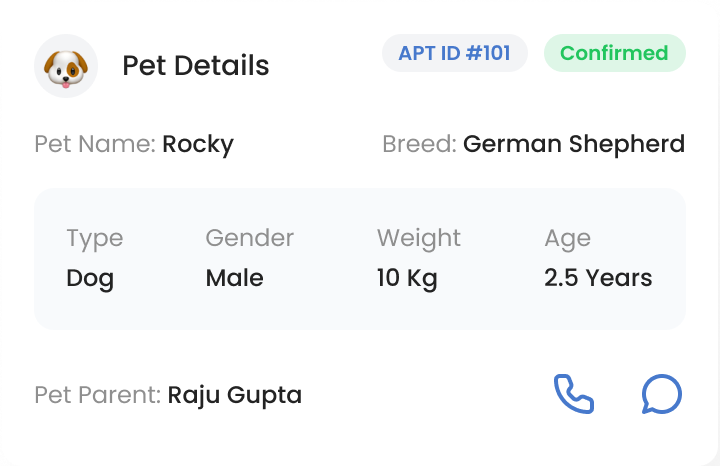Open chat with the message bubble icon
Image resolution: width=720 pixels, height=466 pixels.
[x=662, y=394]
